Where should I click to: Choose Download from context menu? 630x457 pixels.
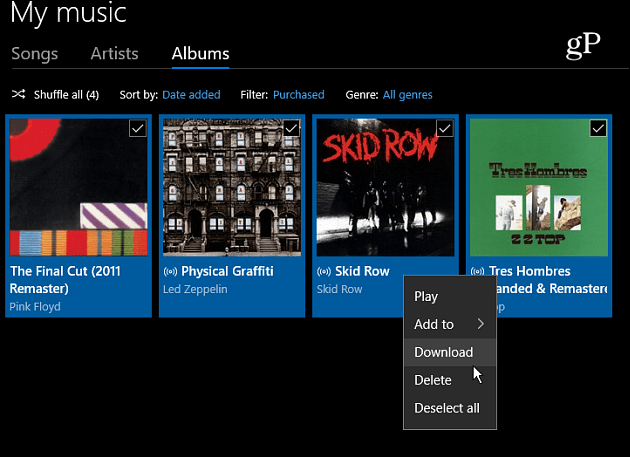[450, 352]
